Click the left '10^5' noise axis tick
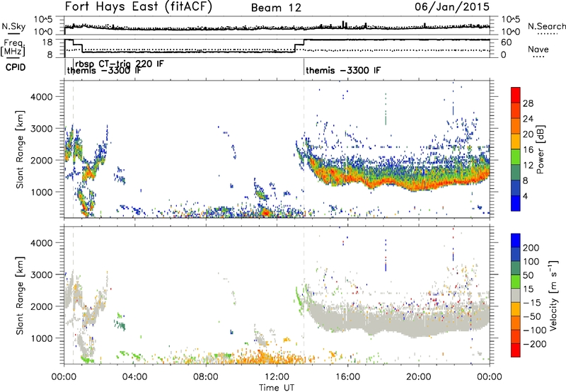Viewport: 566px width, 392px height. (43, 20)
